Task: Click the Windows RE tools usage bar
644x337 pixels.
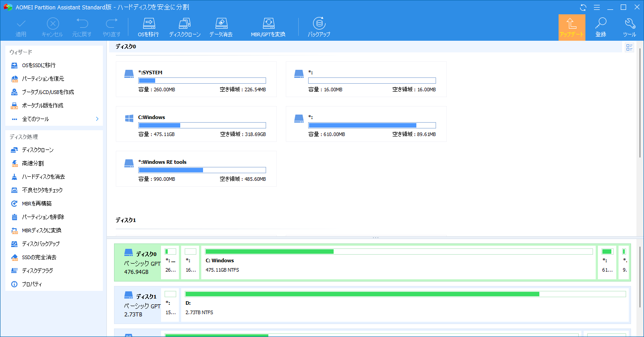Action: [202, 170]
